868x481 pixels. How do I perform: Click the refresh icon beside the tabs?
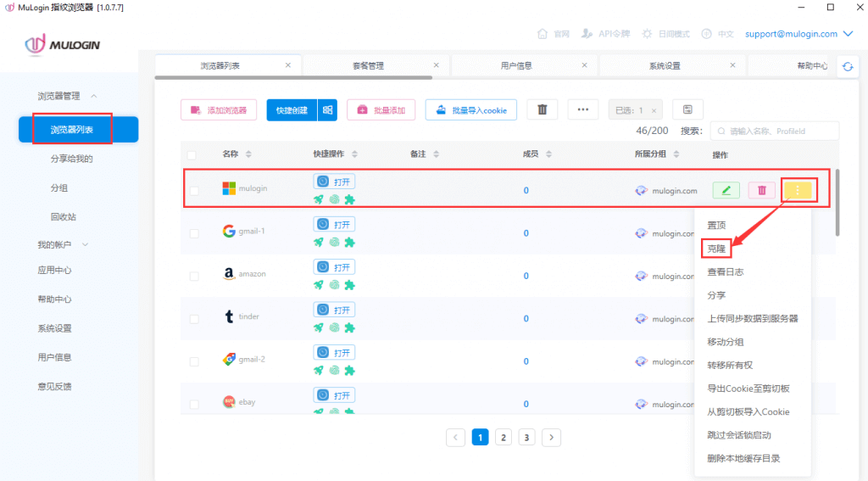[x=847, y=66]
